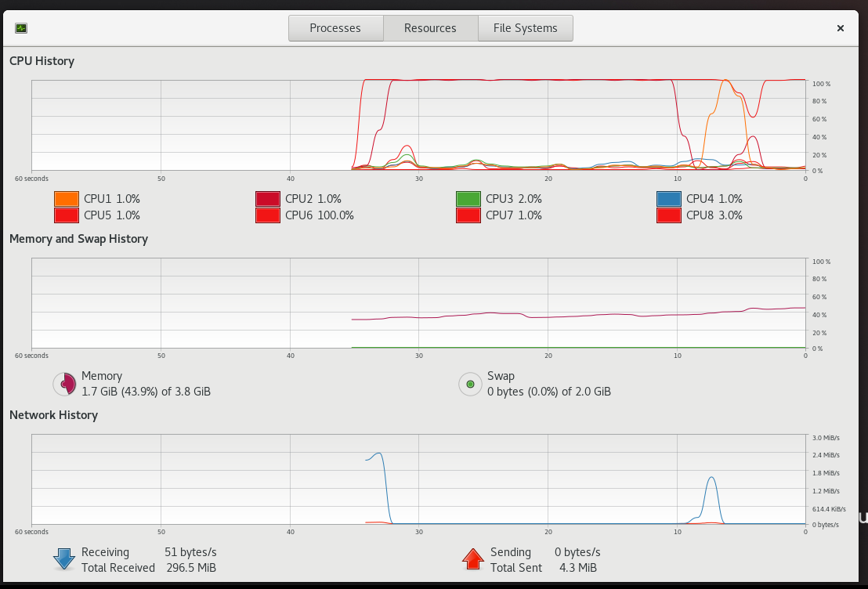Click the CPU History heading
This screenshot has width=868, height=589.
[x=42, y=61]
